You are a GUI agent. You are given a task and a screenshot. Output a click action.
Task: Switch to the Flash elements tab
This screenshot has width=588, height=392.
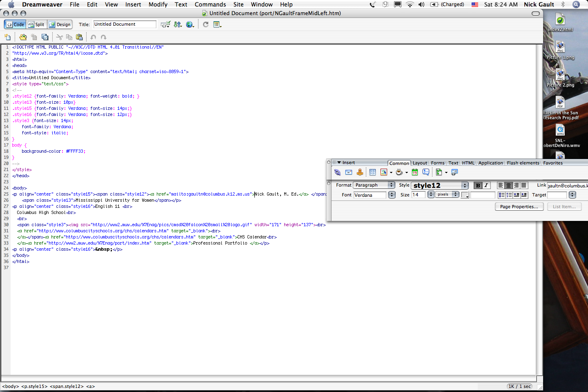tap(523, 163)
